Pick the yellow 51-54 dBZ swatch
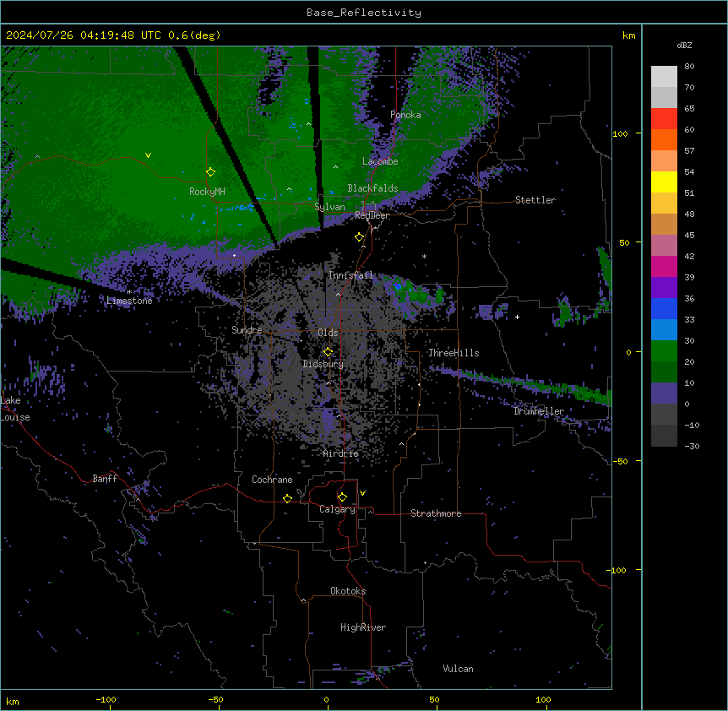The width and height of the screenshot is (728, 711). point(664,182)
